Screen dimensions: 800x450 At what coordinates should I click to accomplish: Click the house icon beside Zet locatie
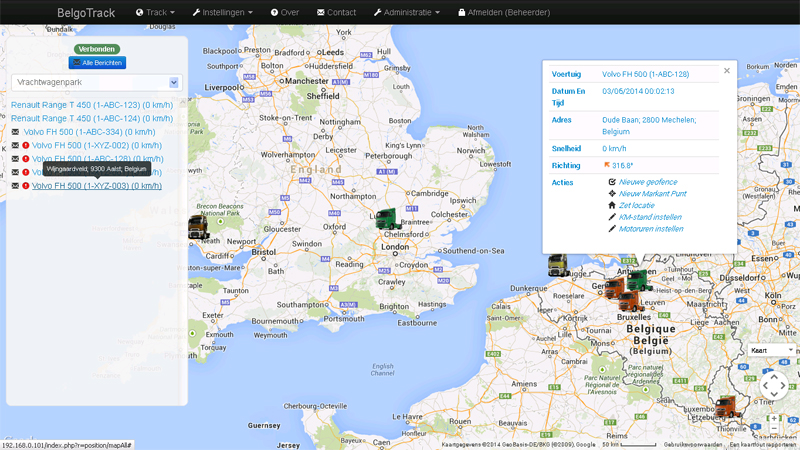pyautogui.click(x=612, y=205)
